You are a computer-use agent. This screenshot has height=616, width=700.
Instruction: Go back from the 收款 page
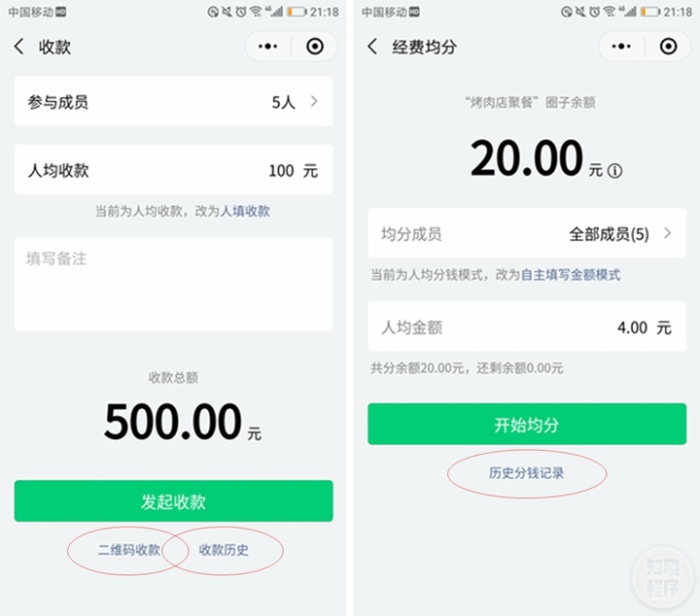[x=18, y=47]
